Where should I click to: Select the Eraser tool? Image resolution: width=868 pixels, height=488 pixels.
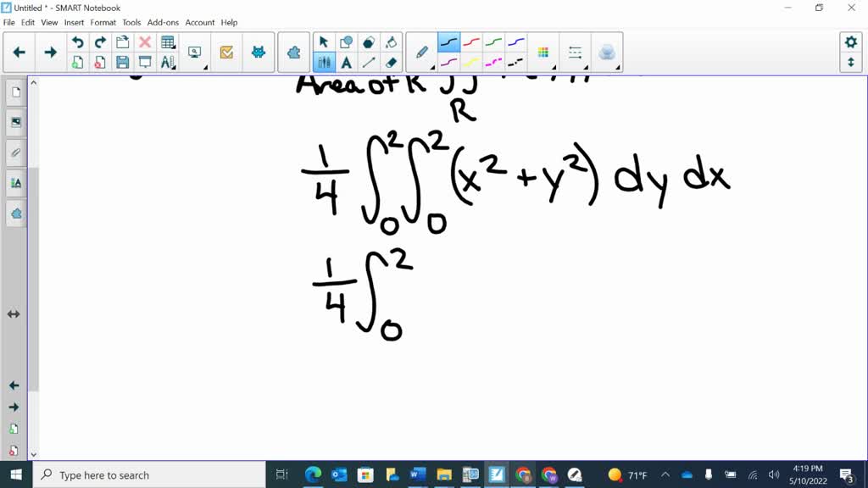[391, 62]
